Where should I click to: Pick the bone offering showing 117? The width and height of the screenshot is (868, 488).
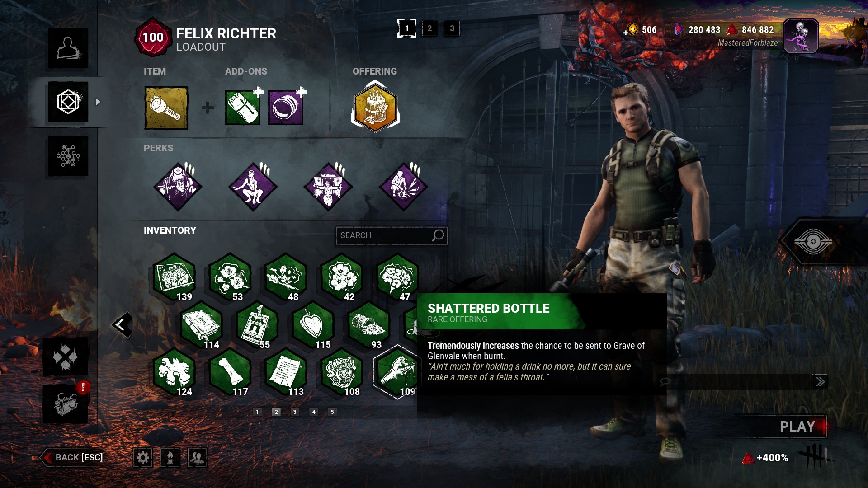pyautogui.click(x=230, y=372)
